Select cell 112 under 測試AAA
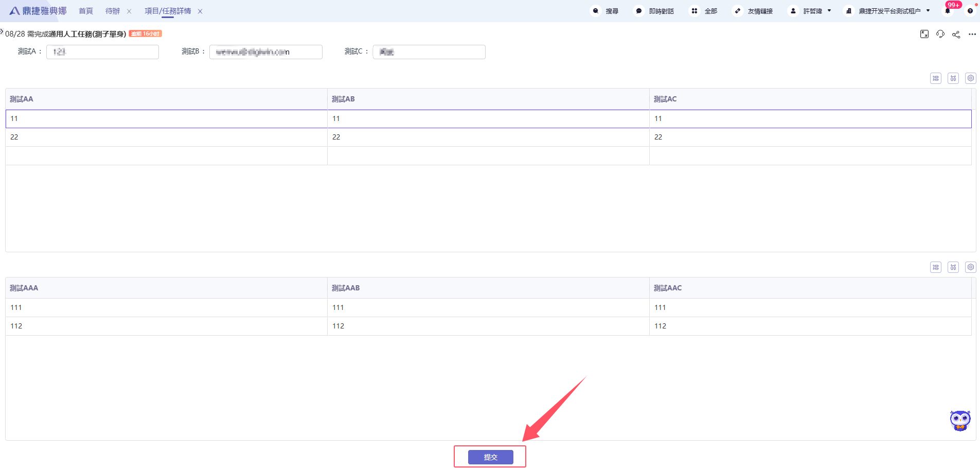Image resolution: width=980 pixels, height=468 pixels. [166, 326]
